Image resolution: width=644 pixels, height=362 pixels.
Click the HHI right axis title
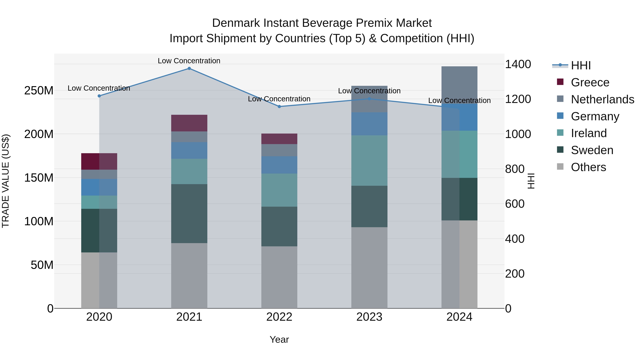[531, 181]
